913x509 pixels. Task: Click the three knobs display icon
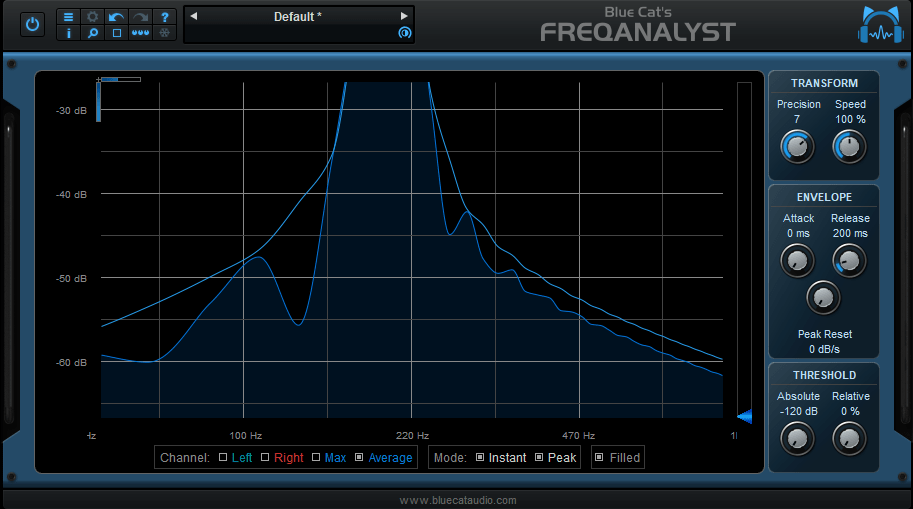[x=140, y=33]
